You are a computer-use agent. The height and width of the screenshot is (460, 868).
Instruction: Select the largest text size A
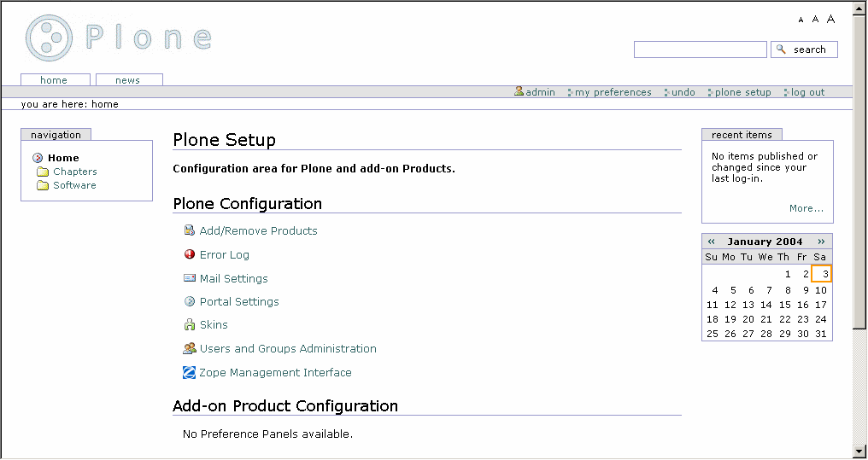click(x=830, y=19)
